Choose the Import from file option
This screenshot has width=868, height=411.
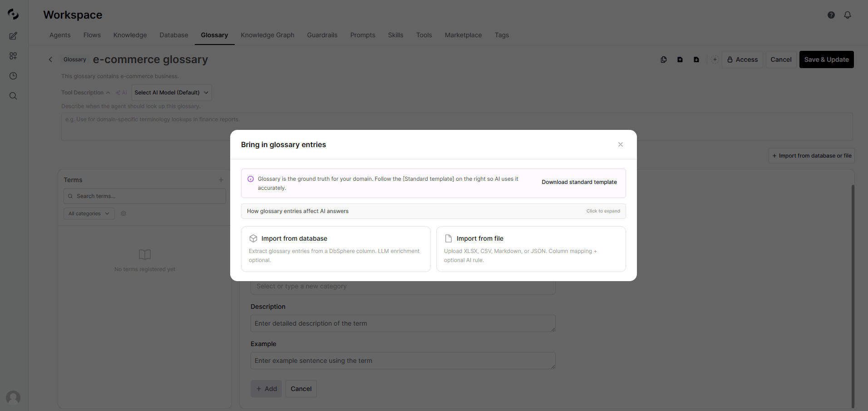[x=531, y=249]
